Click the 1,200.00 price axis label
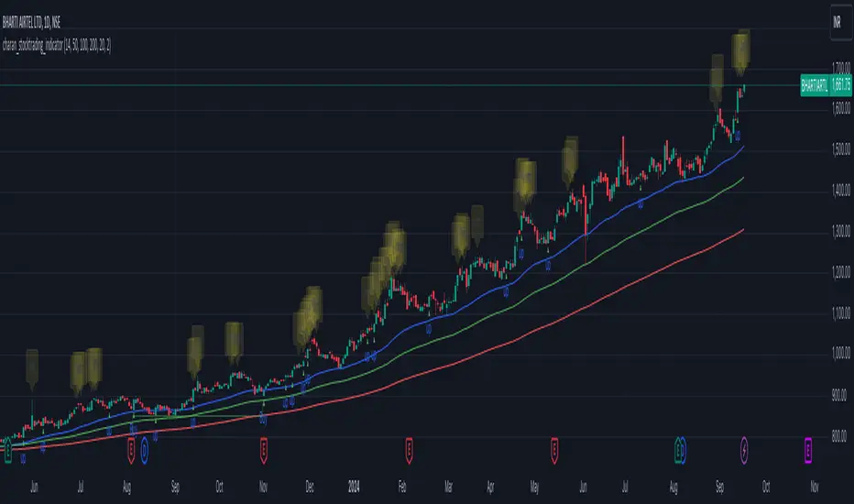Image resolution: width=854 pixels, height=504 pixels. (841, 272)
